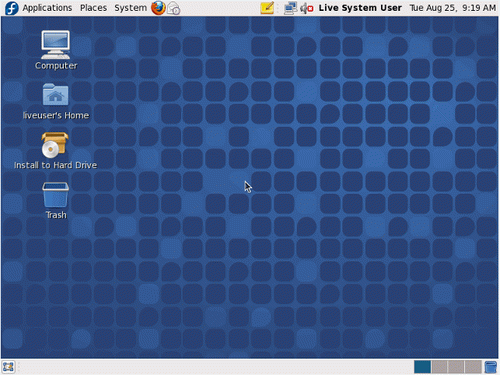Switch to the first workspace
Screen dimensions: 500x375
(422, 367)
